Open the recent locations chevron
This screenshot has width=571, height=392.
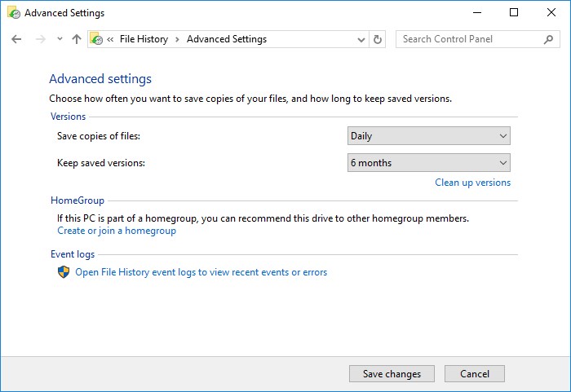[x=60, y=38]
